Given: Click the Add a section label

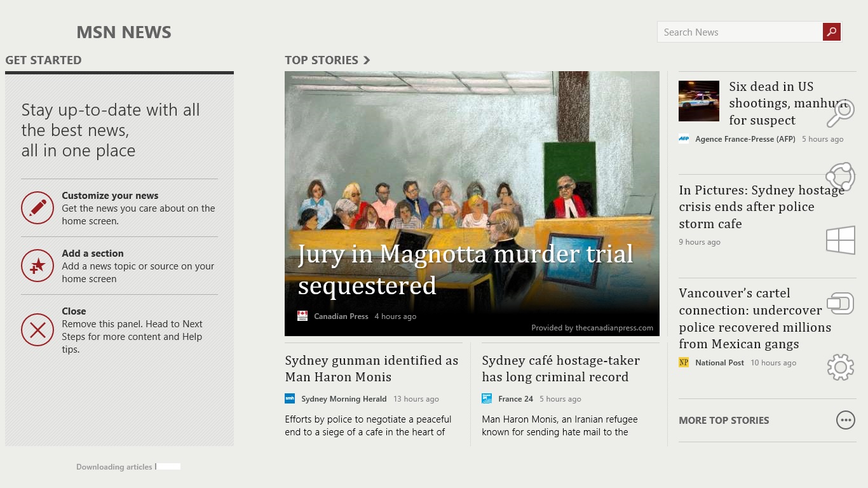Looking at the screenshot, I should [x=93, y=254].
